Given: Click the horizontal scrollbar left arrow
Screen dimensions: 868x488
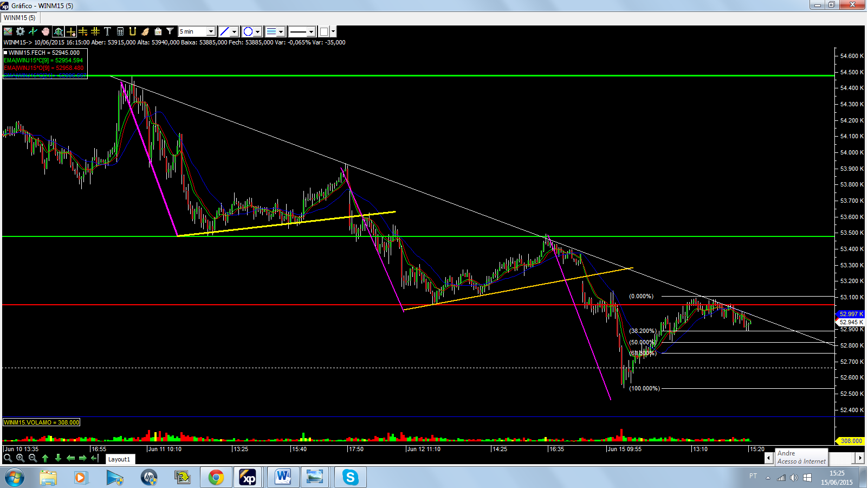Looking at the screenshot, I should 768,458.
